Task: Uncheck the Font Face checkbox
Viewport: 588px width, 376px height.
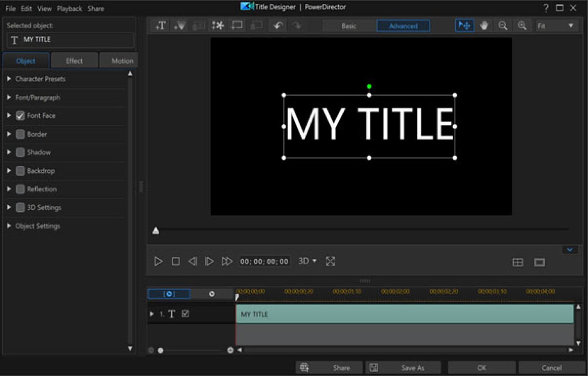Action: click(x=20, y=116)
